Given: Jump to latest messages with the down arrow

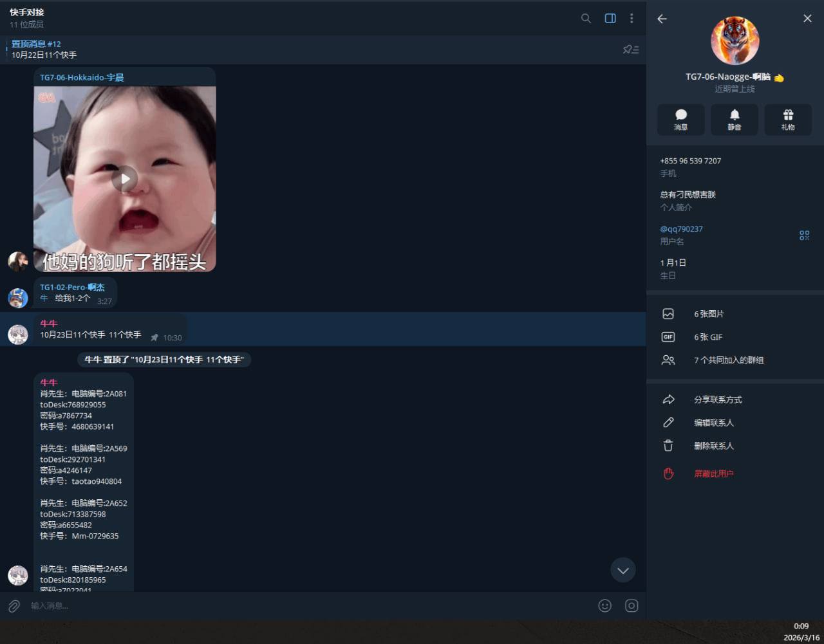Looking at the screenshot, I should (623, 570).
